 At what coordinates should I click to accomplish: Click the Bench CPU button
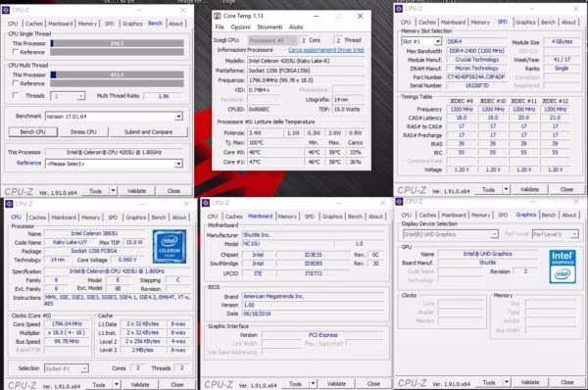point(33,132)
